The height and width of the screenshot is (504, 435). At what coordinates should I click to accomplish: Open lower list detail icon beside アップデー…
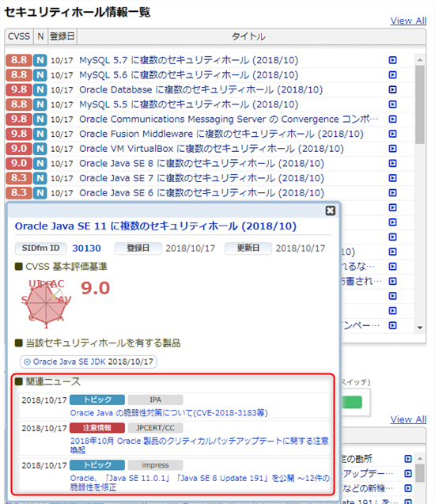(x=407, y=473)
